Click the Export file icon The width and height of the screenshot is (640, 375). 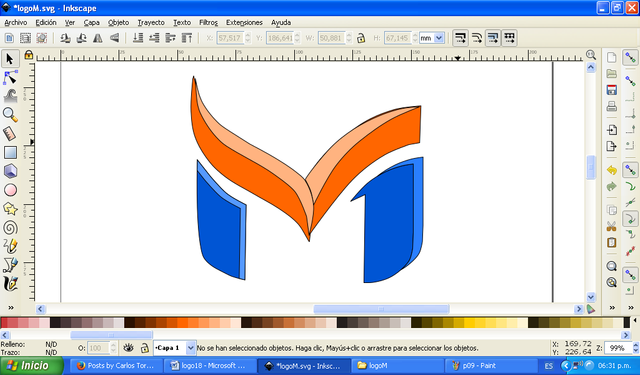[611, 146]
